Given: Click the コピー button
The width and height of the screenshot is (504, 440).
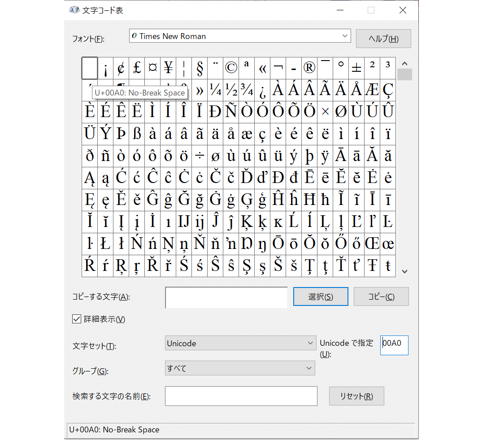Looking at the screenshot, I should point(381,296).
